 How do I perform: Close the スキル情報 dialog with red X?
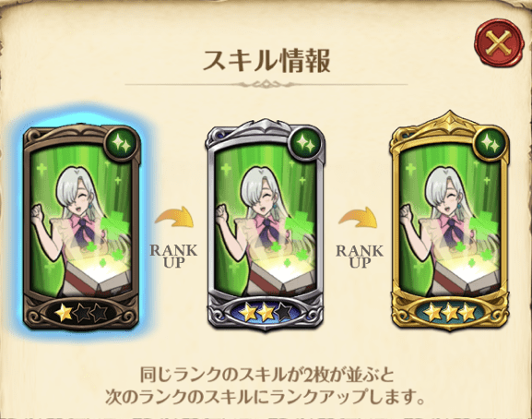coord(499,44)
